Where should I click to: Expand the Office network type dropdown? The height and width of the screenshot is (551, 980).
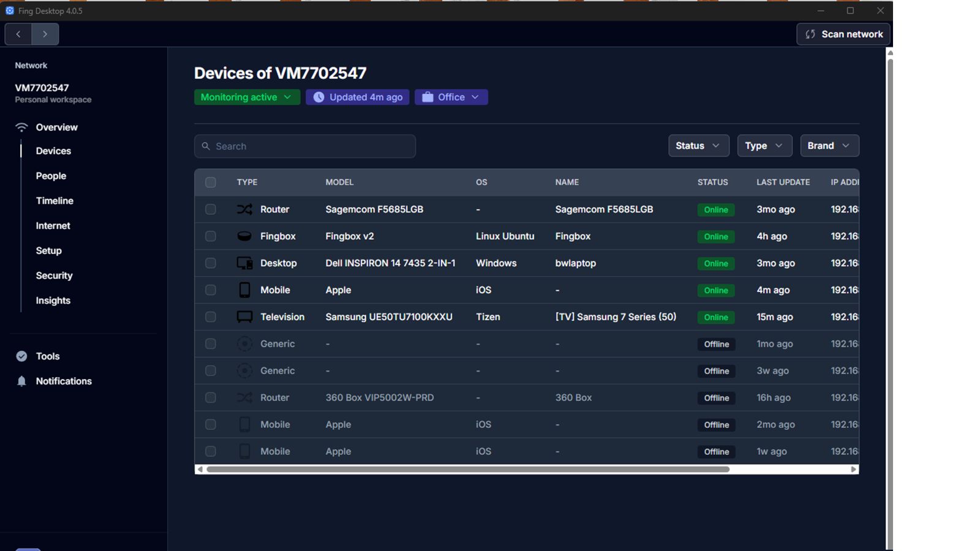(x=451, y=97)
